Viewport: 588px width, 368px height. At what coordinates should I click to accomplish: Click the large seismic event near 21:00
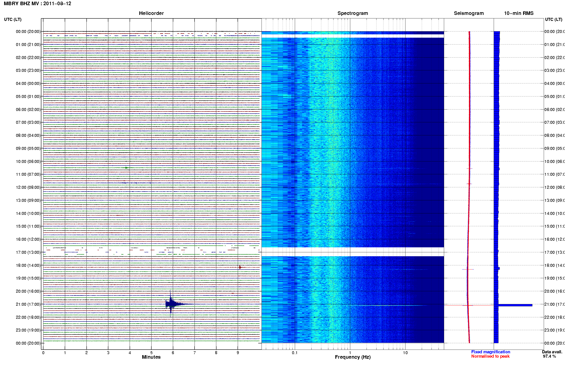click(x=173, y=304)
